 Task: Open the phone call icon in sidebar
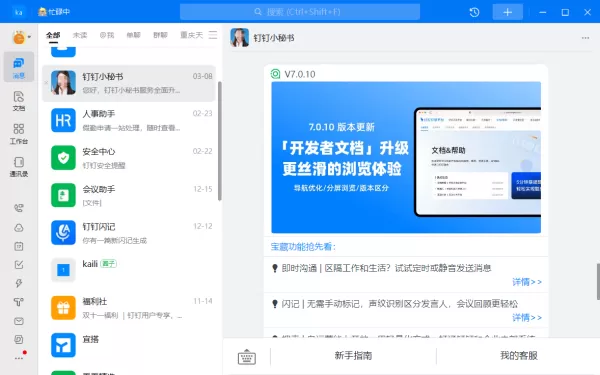pos(19,208)
